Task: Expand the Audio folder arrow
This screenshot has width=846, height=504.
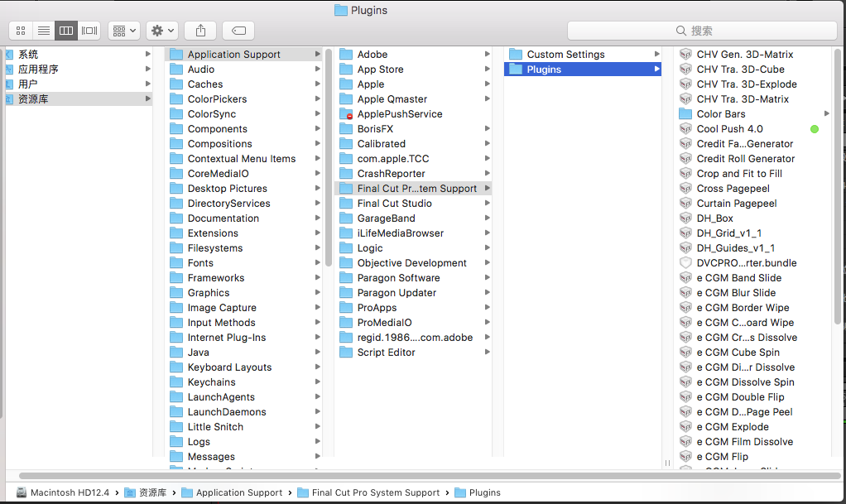Action: [318, 69]
